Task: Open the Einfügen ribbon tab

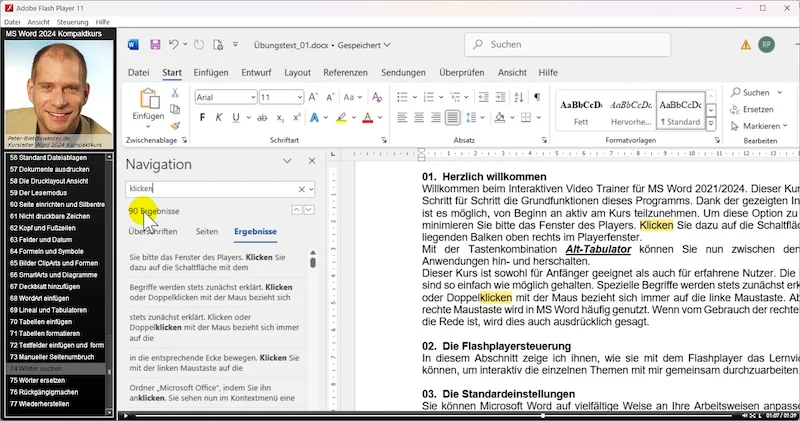Action: pos(211,72)
